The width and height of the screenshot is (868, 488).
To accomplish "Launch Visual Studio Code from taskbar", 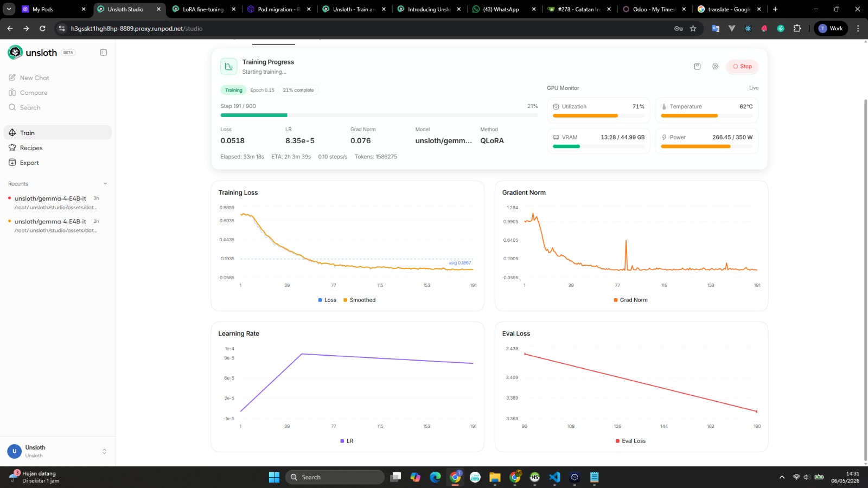I will click(x=554, y=477).
